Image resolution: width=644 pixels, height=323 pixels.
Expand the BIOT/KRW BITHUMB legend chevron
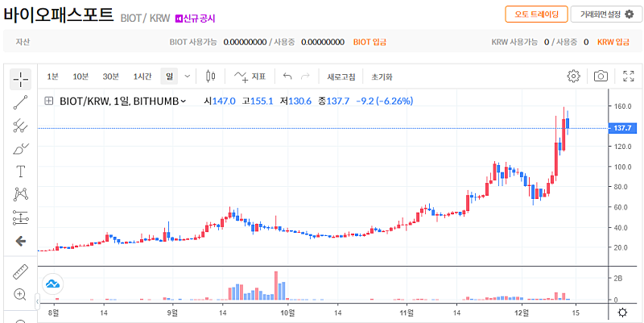pos(184,101)
